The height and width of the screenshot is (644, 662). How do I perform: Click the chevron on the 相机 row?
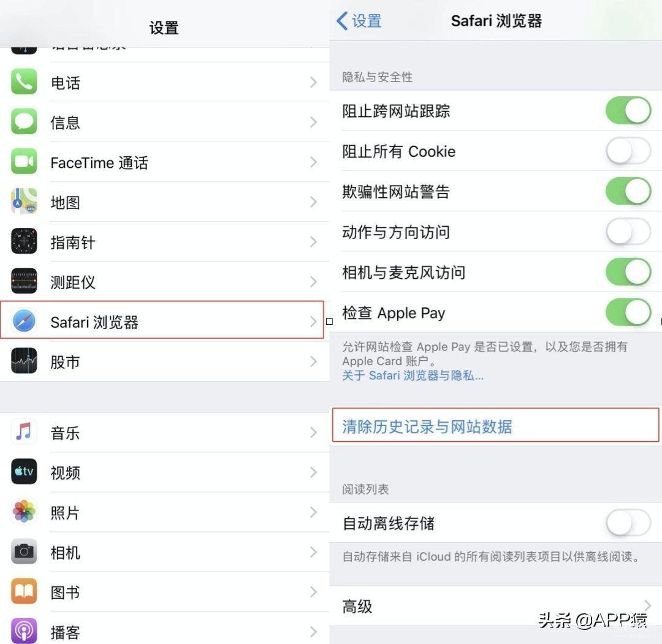tap(313, 552)
